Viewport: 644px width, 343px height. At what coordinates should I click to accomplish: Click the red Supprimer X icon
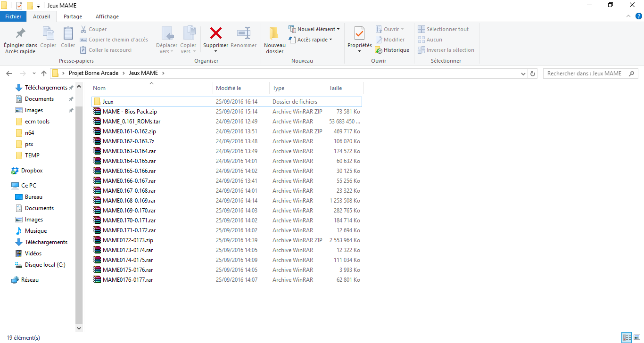click(216, 33)
